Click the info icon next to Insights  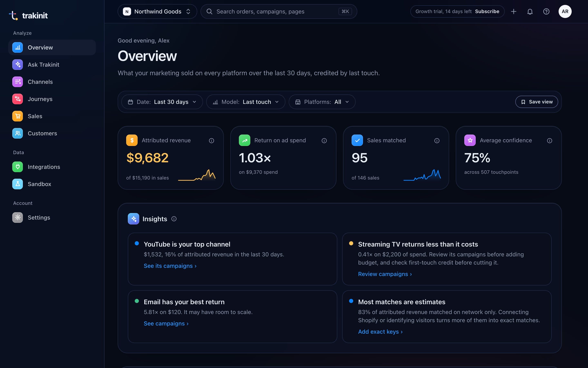[x=174, y=219]
